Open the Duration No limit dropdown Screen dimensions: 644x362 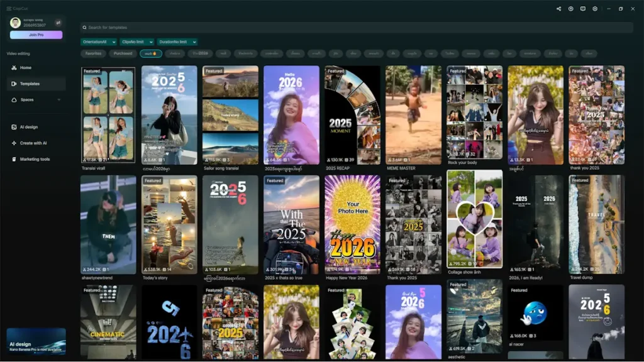[x=177, y=42]
